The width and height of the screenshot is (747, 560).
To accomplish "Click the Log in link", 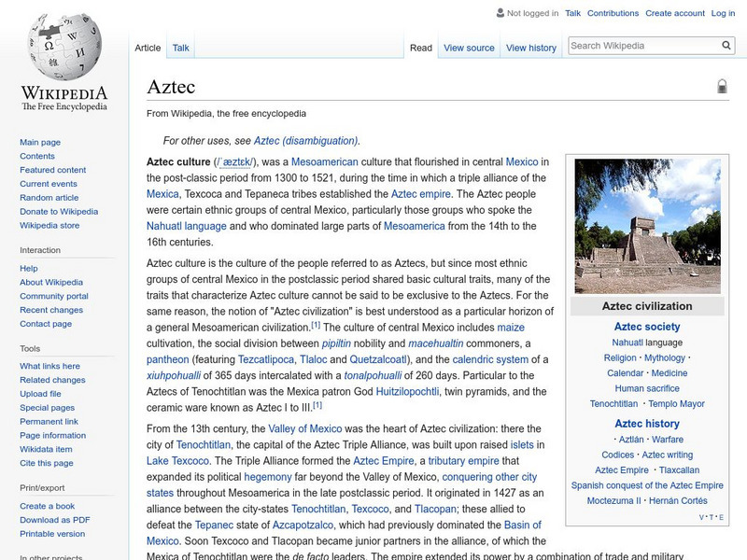I will click(723, 14).
